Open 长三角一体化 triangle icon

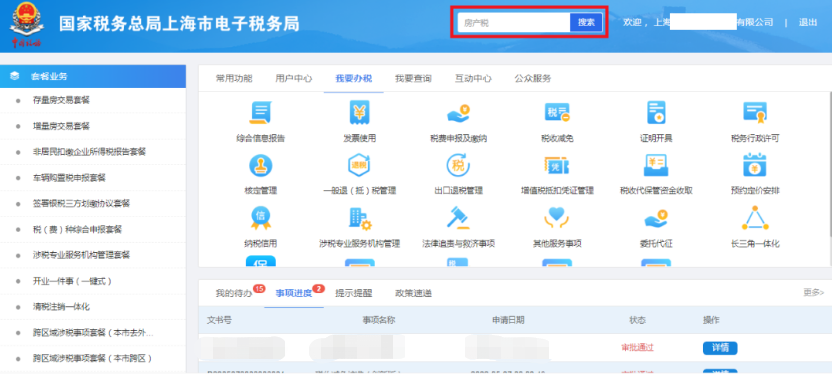click(x=755, y=218)
